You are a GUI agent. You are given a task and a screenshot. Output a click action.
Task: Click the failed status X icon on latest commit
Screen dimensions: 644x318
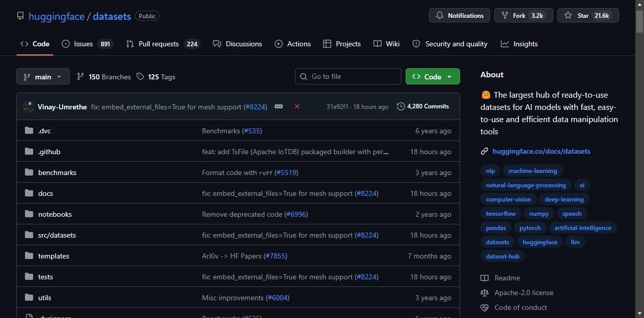coord(297,106)
